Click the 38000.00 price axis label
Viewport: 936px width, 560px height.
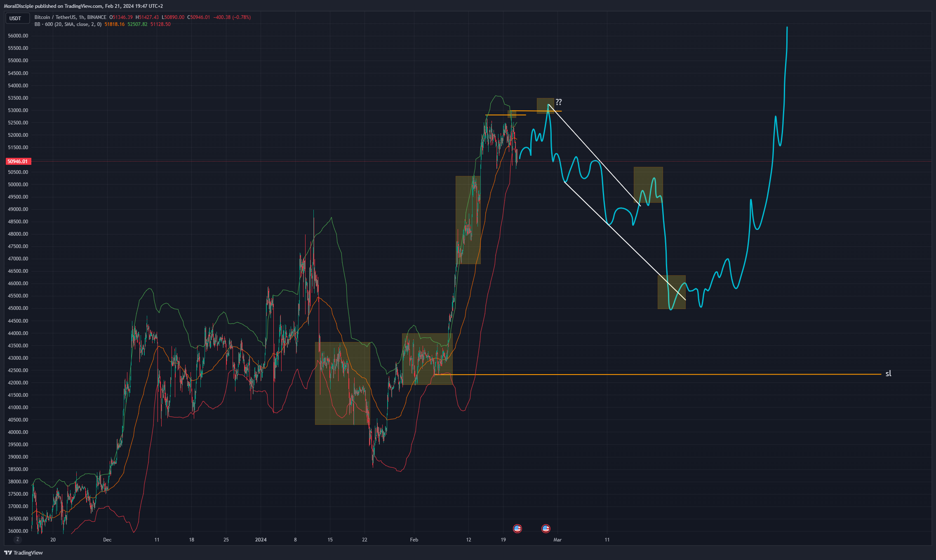18,482
